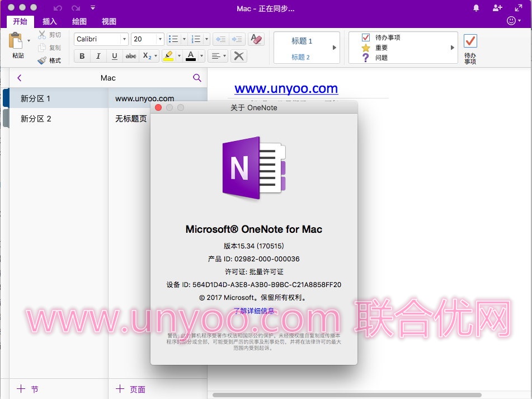Click the large To Do tag checkbox button
Viewport: 532px width, 399px height.
[470, 41]
